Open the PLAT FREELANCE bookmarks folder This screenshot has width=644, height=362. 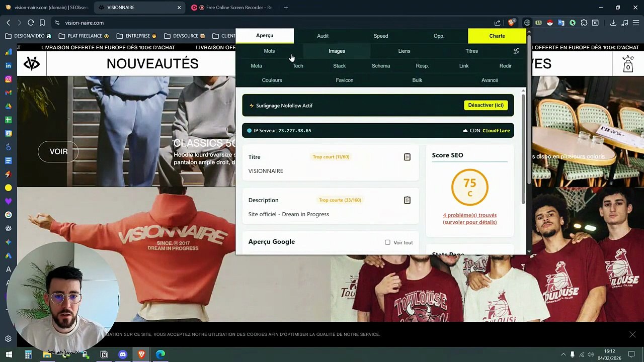84,36
